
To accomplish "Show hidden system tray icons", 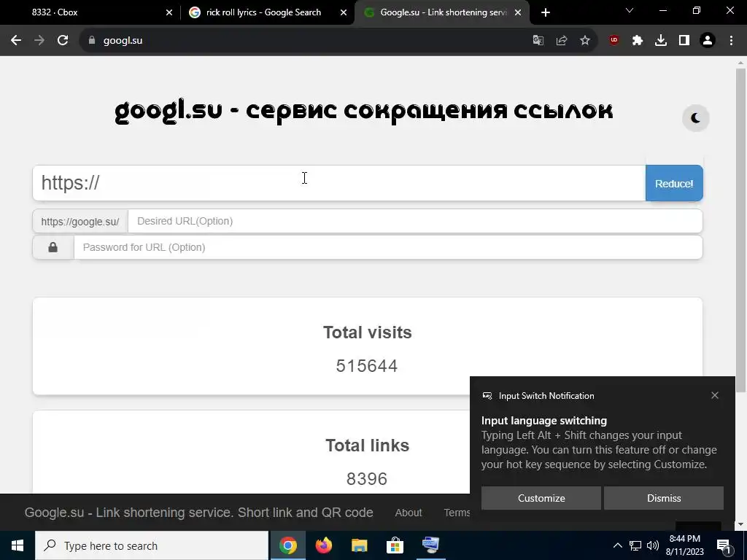I will pos(617,545).
